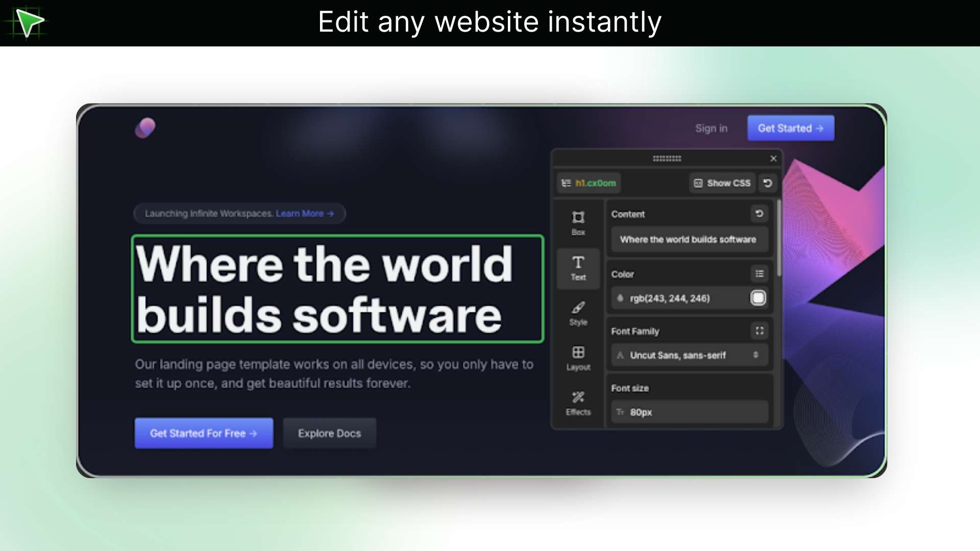Toggle the white color swatch for text
Screen dimensions: 980x551
point(757,298)
